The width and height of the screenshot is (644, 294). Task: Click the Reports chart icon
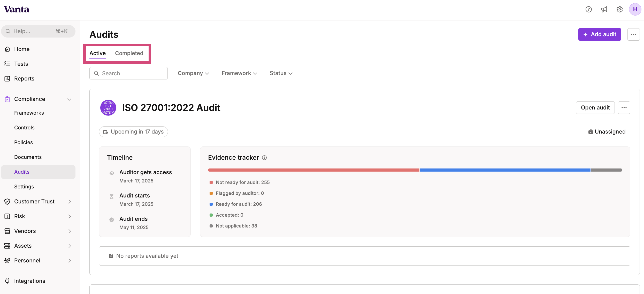coord(7,79)
